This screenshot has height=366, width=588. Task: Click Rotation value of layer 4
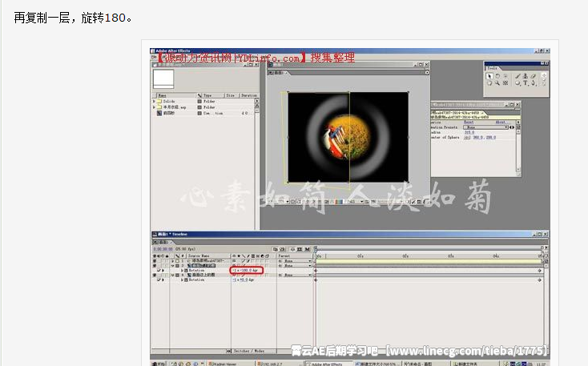pyautogui.click(x=243, y=280)
